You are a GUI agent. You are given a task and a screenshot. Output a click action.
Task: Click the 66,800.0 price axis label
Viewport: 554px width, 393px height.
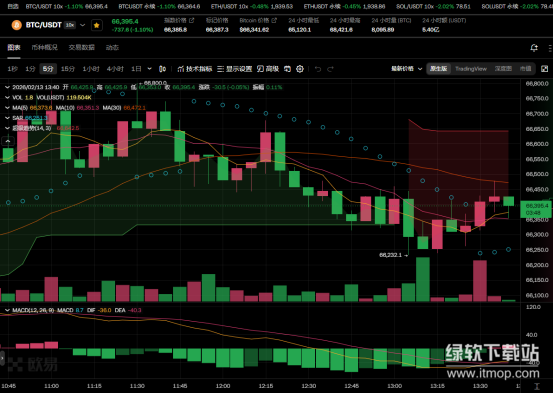(537, 83)
